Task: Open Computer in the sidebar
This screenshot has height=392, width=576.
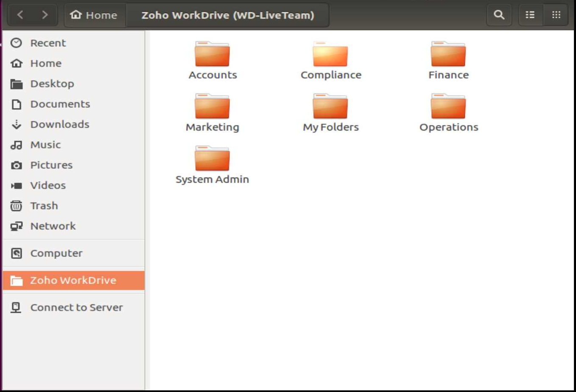Action: pos(74,253)
